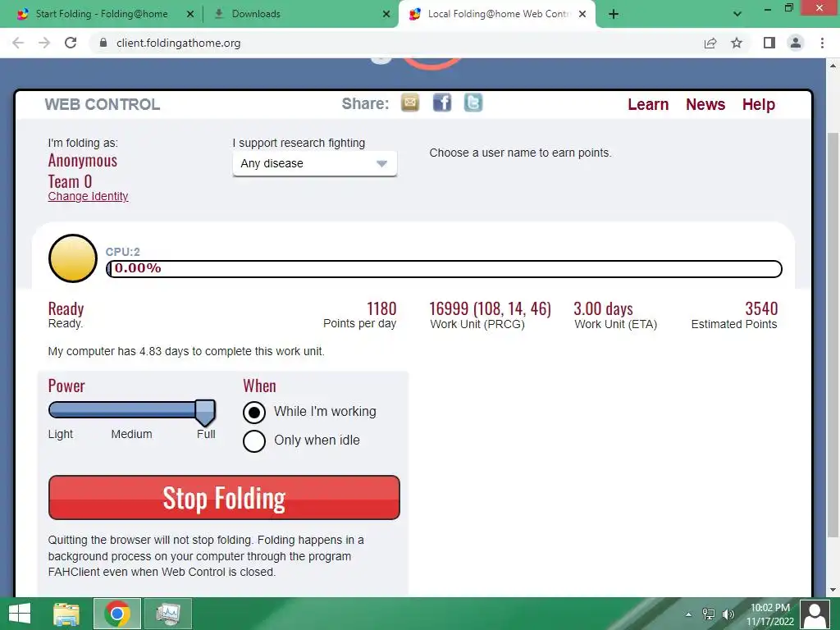
Task: Share on Twitter icon
Action: (x=473, y=103)
